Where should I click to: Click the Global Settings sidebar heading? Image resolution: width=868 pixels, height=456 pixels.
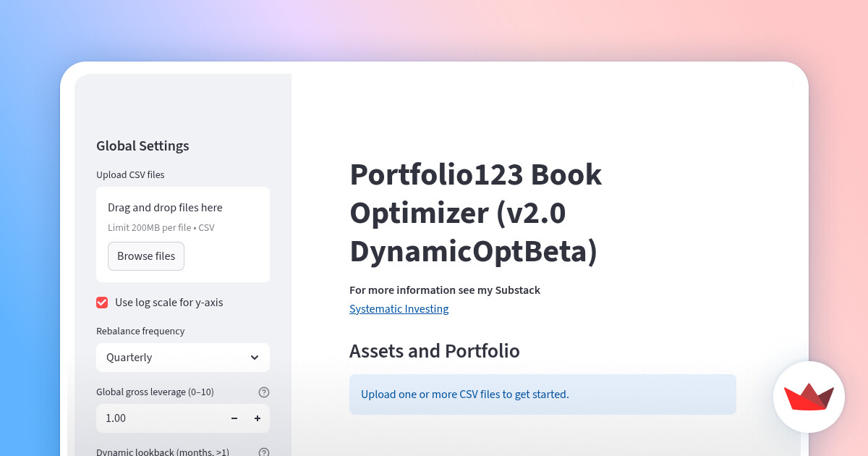point(142,146)
